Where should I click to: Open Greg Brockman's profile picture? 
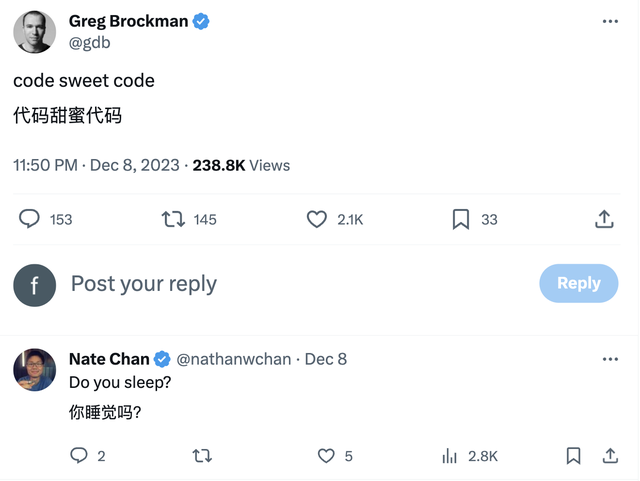pos(34,32)
